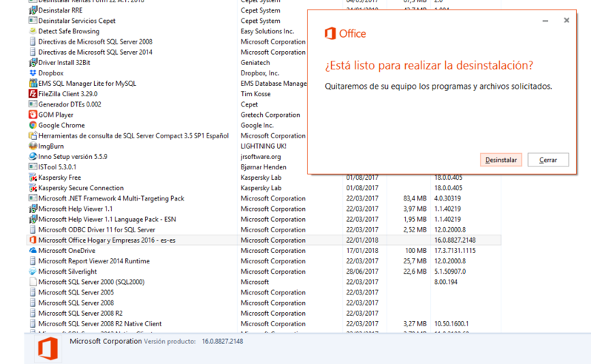Select Microsoft SQL Server 2008 R2 Native Client

coord(100,324)
